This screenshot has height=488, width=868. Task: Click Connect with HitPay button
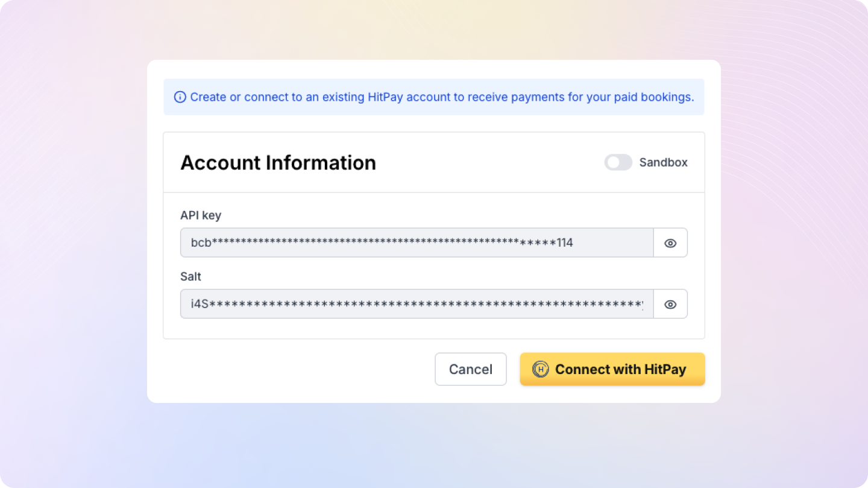[x=612, y=369]
